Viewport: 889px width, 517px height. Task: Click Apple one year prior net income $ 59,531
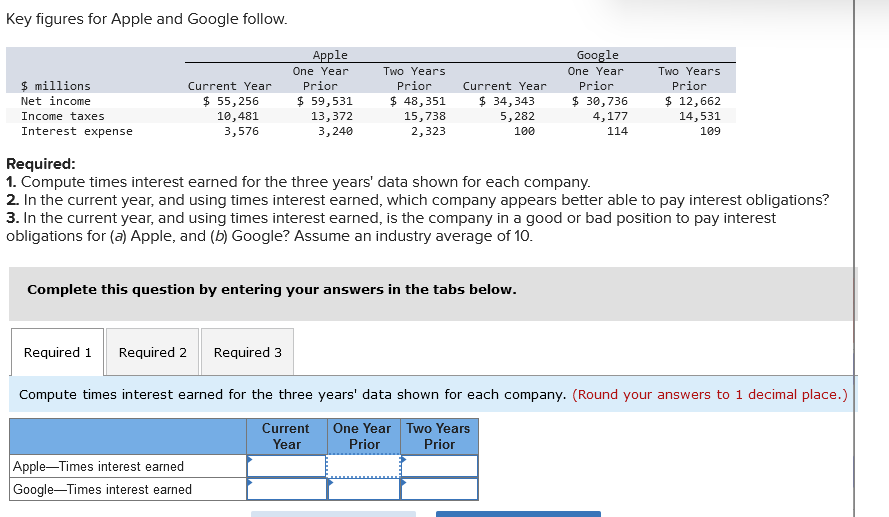pyautogui.click(x=325, y=101)
